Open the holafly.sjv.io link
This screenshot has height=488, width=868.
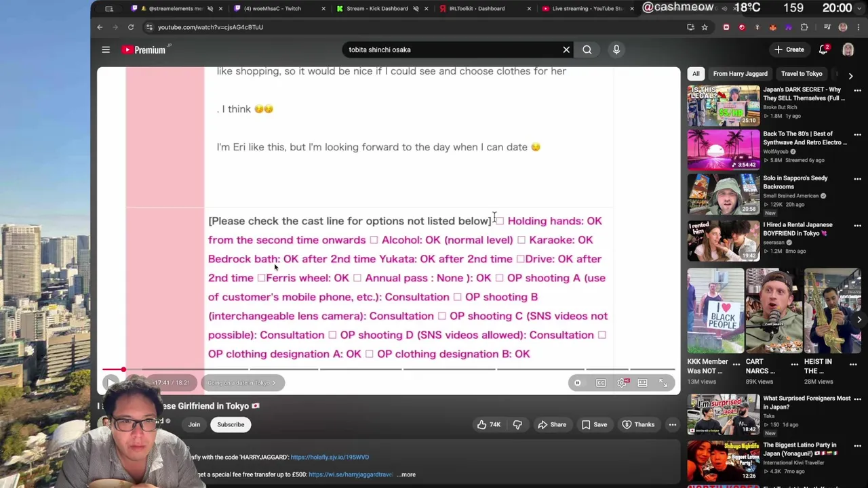pos(330,457)
